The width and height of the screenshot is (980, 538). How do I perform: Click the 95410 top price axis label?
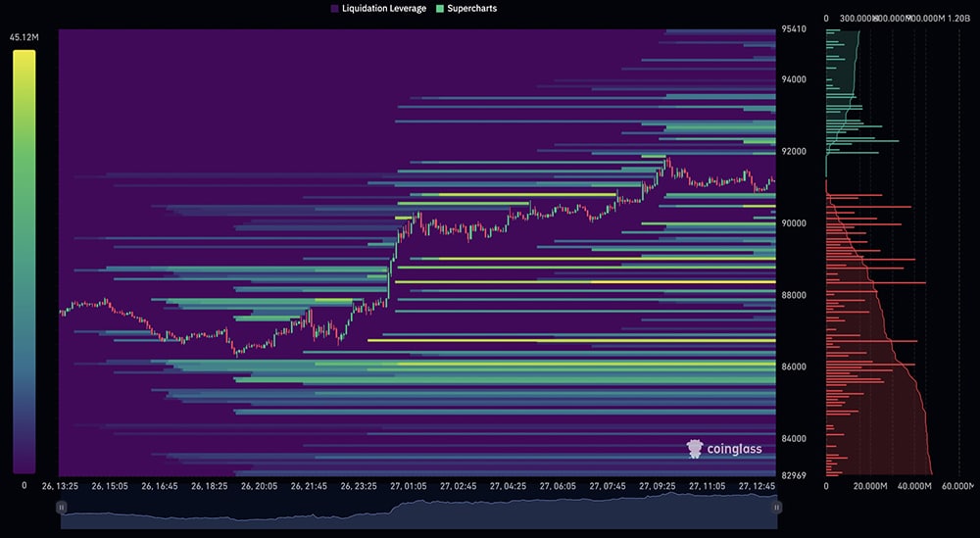[794, 29]
